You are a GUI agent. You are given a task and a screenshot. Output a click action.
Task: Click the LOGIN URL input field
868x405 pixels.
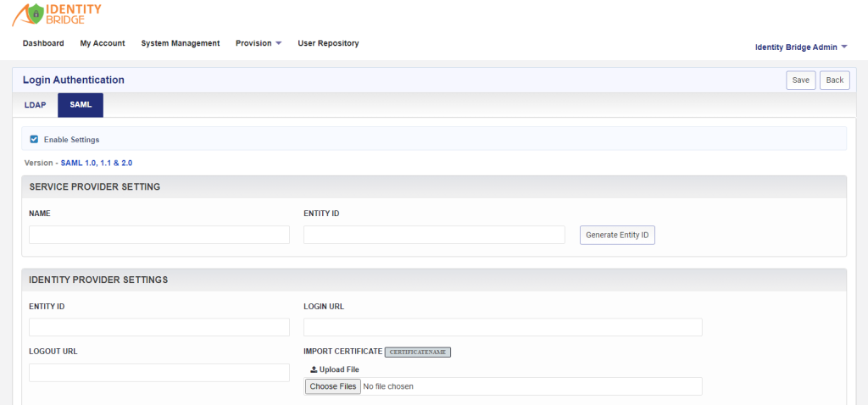[503, 327]
